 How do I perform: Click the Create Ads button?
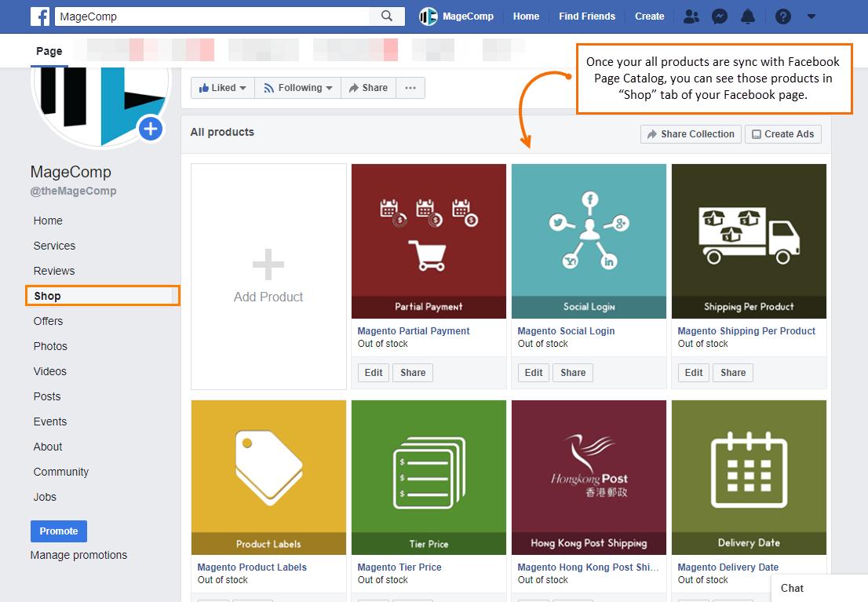(782, 134)
